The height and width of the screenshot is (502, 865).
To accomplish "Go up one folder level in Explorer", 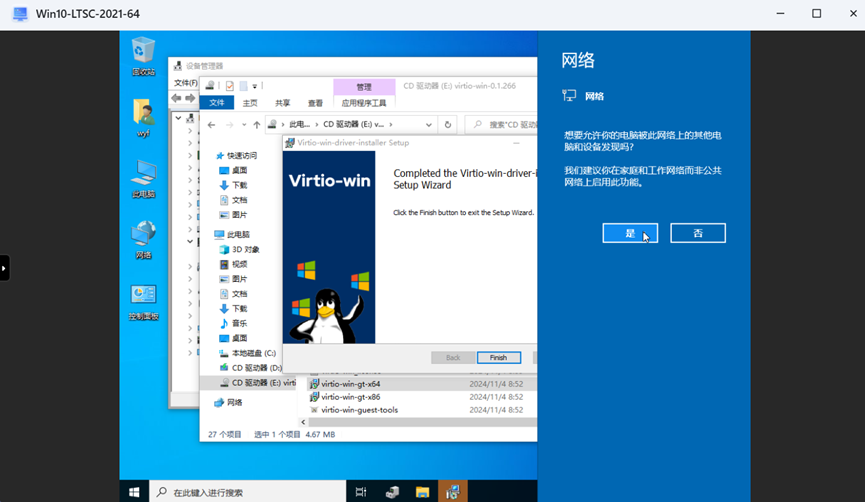I will coord(257,125).
